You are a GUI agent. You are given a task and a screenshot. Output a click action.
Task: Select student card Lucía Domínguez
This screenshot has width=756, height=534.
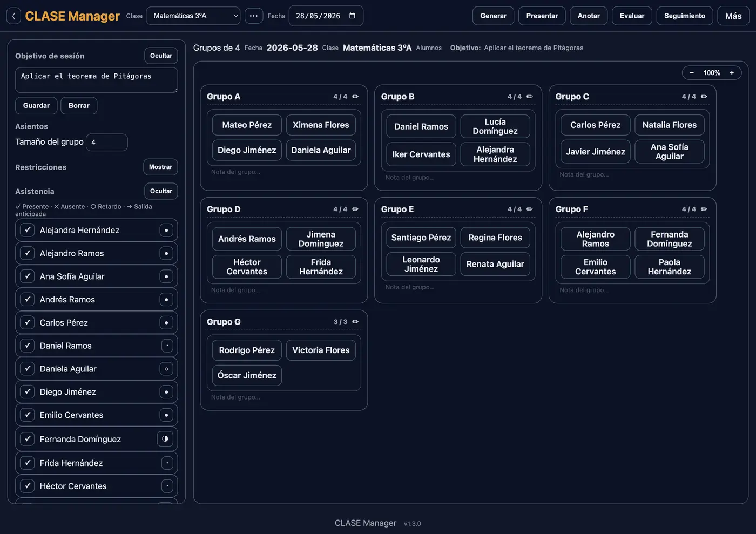495,126
